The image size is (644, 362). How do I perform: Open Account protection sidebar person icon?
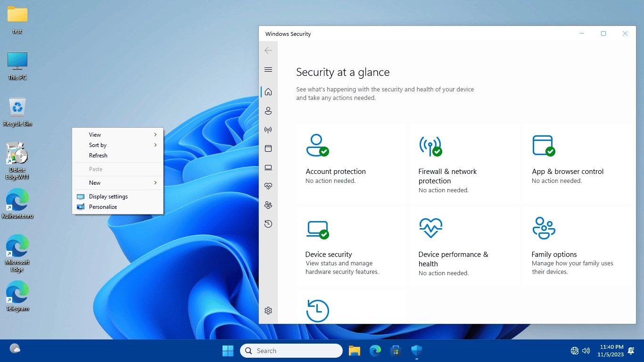(x=268, y=111)
